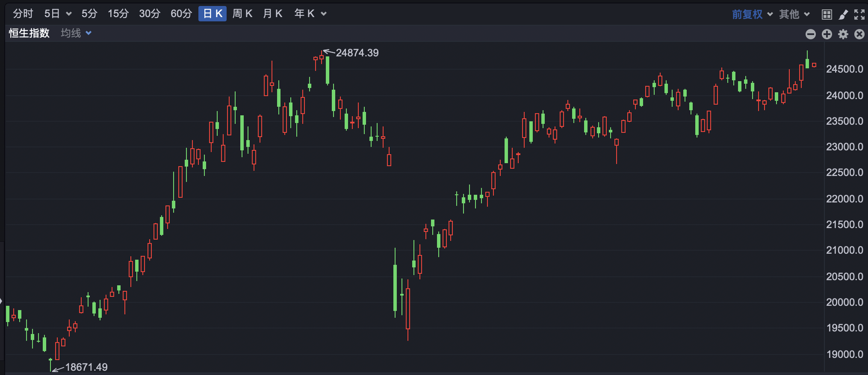The height and width of the screenshot is (375, 868).
Task: Open the 其他 options dropdown
Action: pyautogui.click(x=794, y=14)
